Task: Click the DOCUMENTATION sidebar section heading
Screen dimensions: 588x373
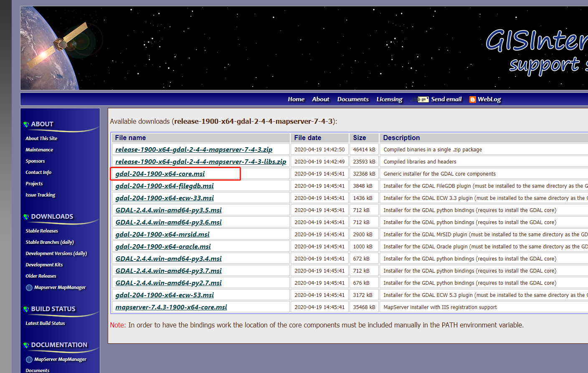Action: (x=59, y=345)
